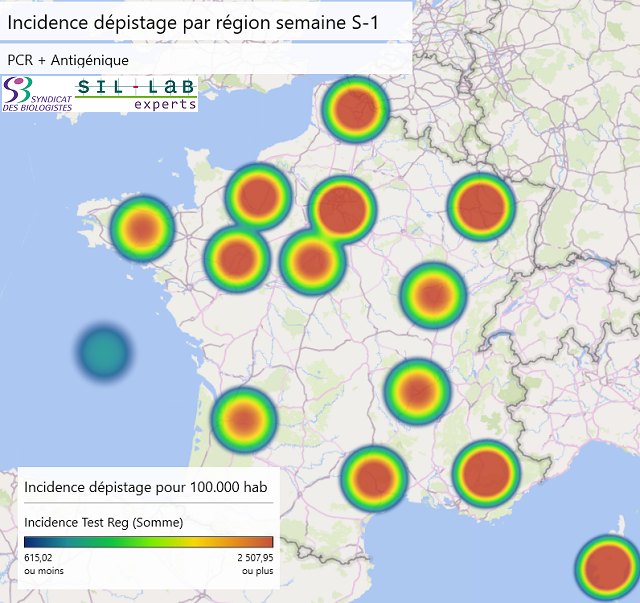Click the Occitanie heat bubble
This screenshot has width=640, height=603.
tap(374, 478)
